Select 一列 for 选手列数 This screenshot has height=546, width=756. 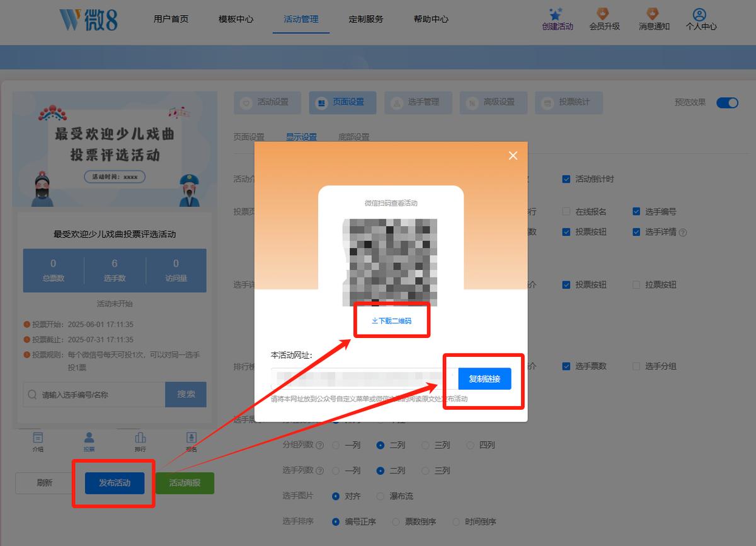[x=336, y=471]
